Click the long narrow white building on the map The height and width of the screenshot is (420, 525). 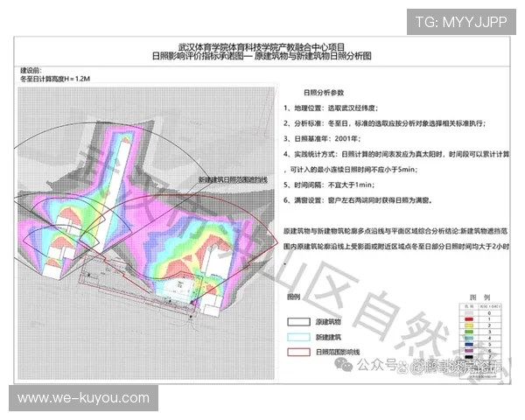tap(113, 196)
